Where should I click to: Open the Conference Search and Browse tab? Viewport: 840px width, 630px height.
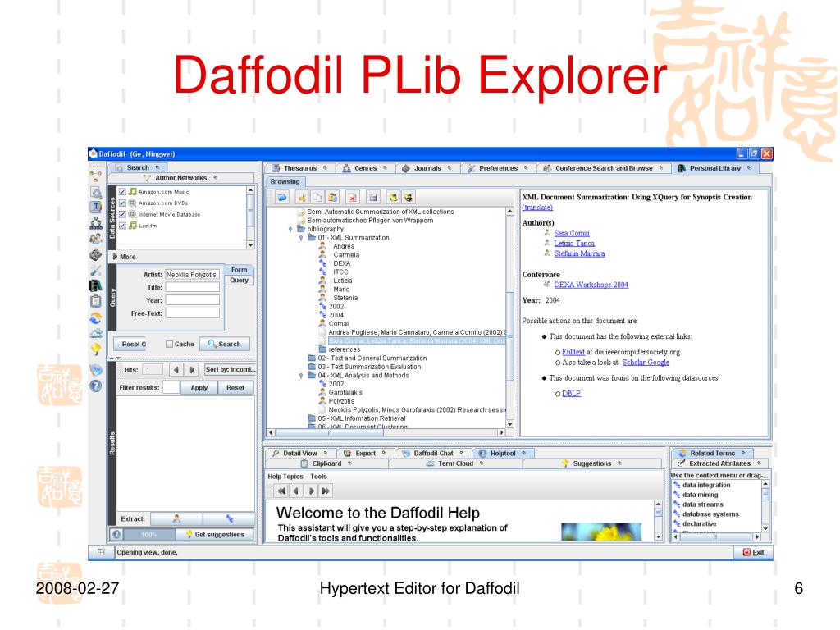point(604,168)
